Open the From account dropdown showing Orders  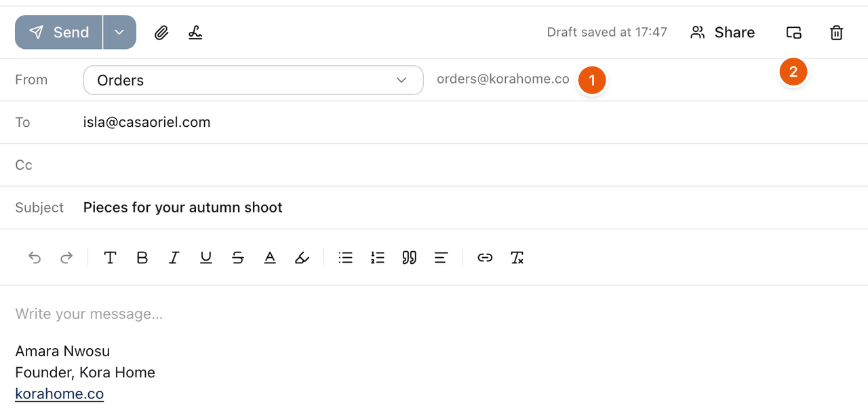[x=253, y=80]
